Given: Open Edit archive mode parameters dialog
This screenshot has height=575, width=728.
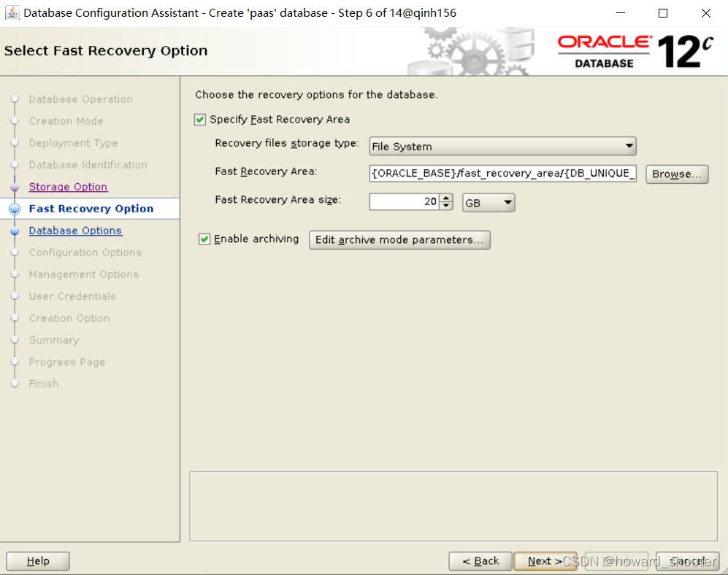Looking at the screenshot, I should point(399,239).
